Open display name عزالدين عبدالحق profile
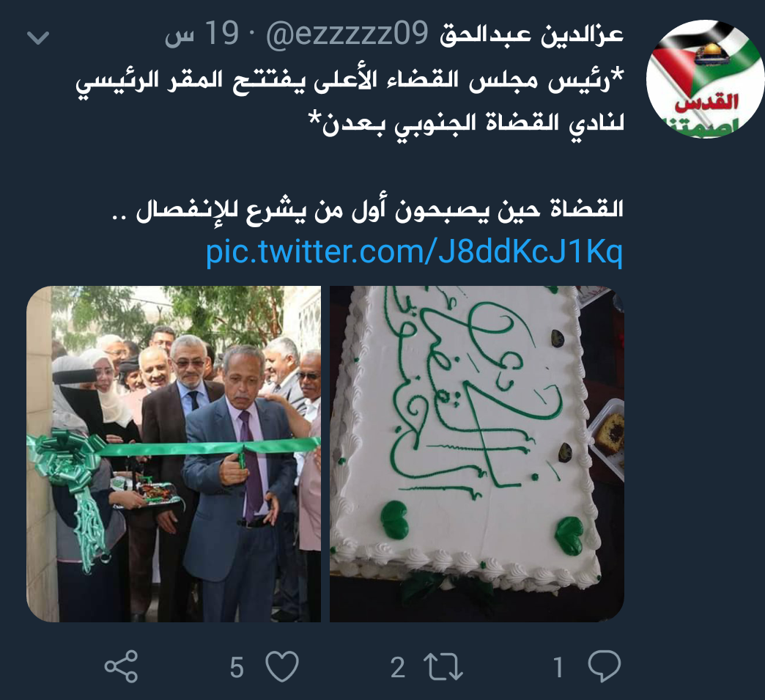 coord(532,34)
